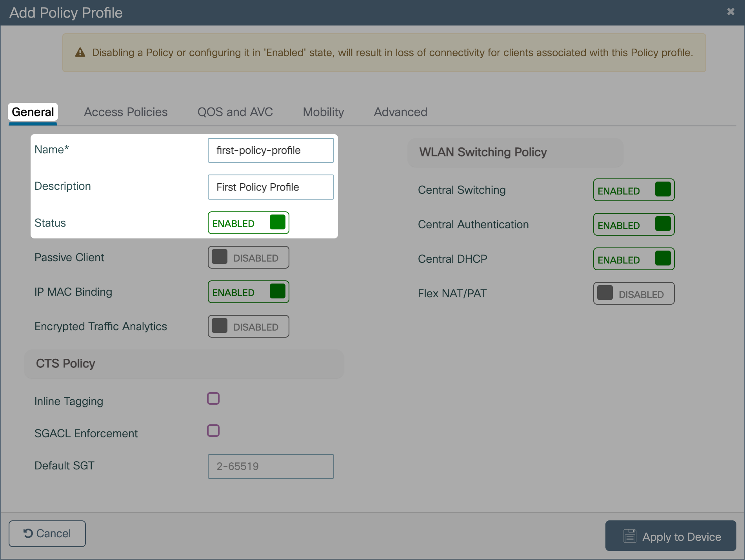
Task: Click the Apply to Device button
Action: 670,536
